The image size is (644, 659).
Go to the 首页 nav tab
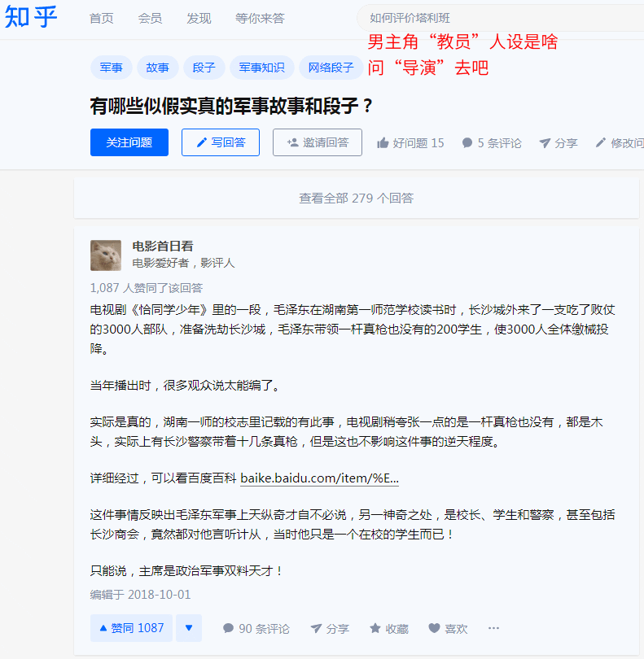click(102, 18)
